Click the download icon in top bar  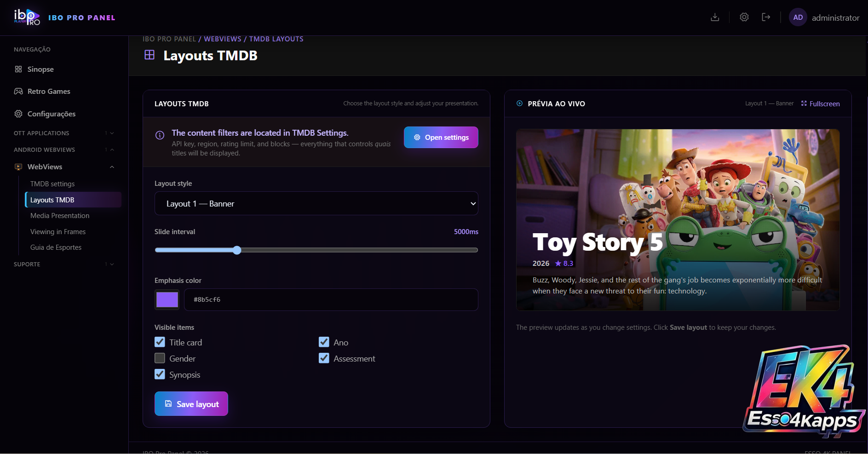[x=715, y=17]
